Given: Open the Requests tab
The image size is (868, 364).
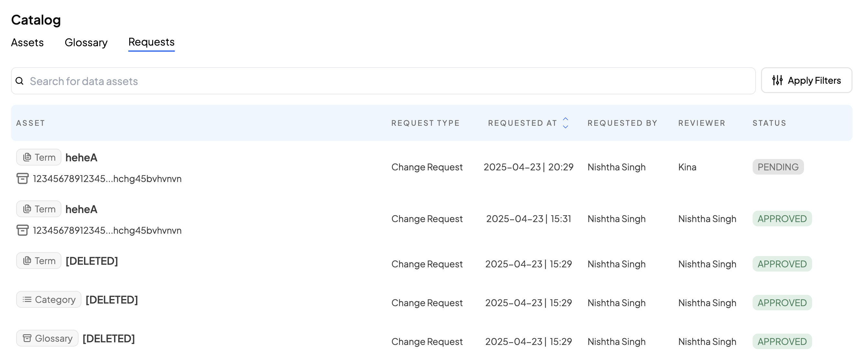Looking at the screenshot, I should click(151, 42).
